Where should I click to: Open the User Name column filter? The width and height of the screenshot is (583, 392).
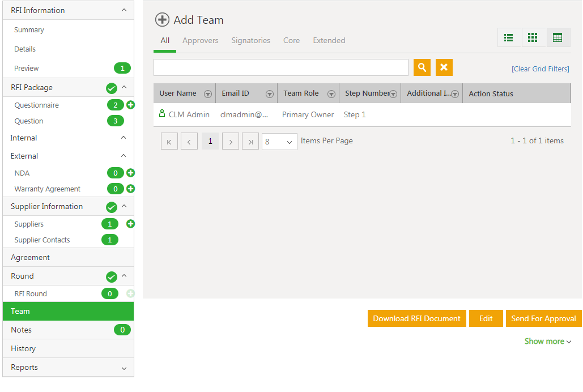tap(208, 94)
